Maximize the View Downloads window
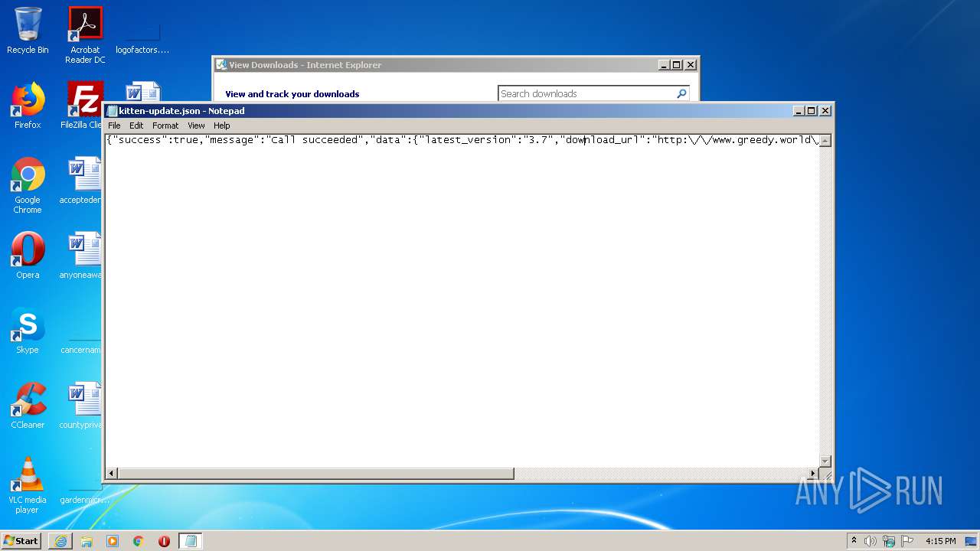 tap(676, 65)
